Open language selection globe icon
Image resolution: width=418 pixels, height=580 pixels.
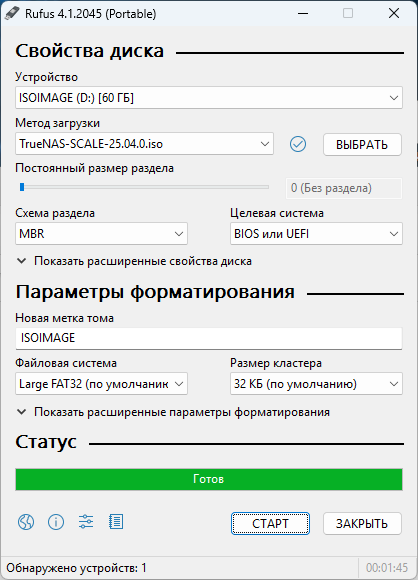(26, 522)
